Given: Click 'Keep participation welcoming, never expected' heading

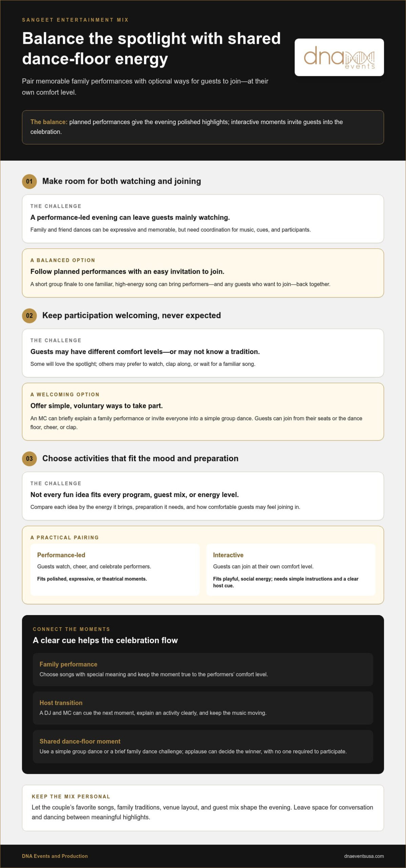Looking at the screenshot, I should 132,316.
